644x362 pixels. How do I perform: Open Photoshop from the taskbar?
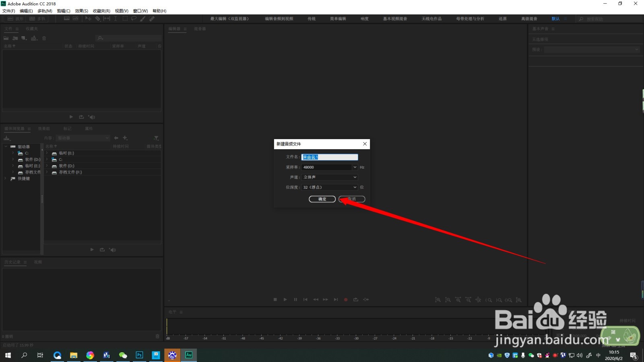(x=139, y=355)
